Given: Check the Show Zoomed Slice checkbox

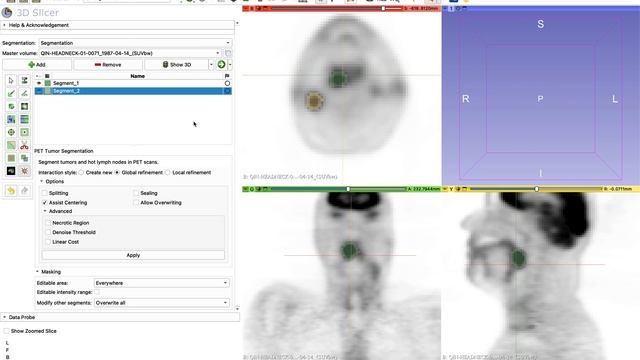Looking at the screenshot, I should 7,331.
